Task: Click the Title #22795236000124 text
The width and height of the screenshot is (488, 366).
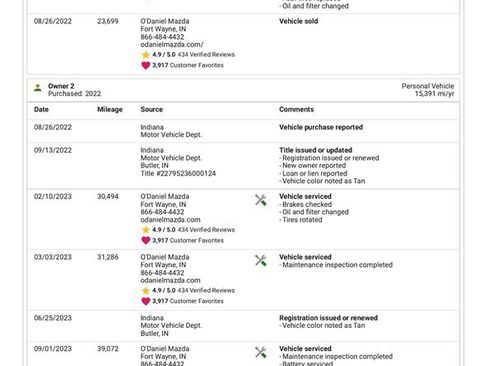Action: tap(178, 173)
